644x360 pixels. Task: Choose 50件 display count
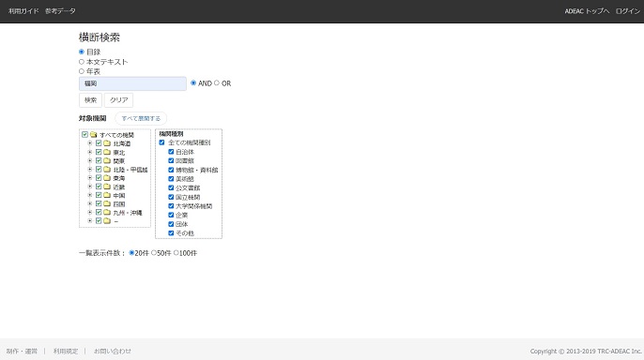[x=154, y=253]
